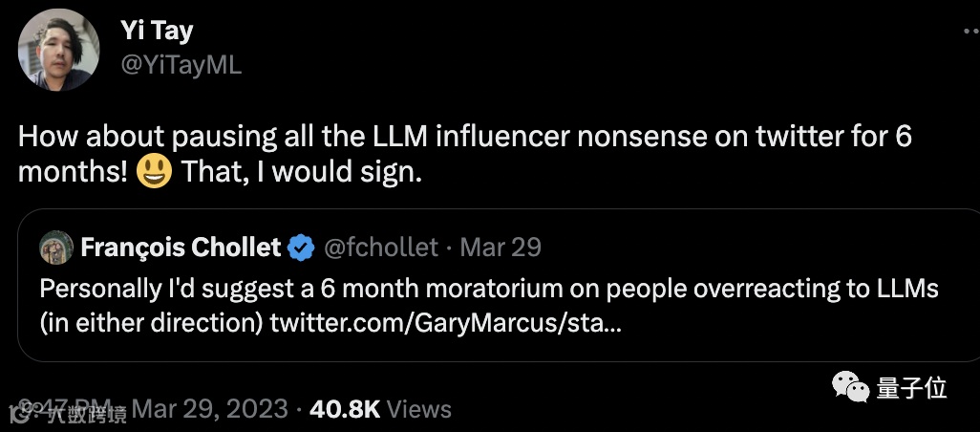980x432 pixels.
Task: Open François Chollet's small avatar
Action: pyautogui.click(x=56, y=248)
